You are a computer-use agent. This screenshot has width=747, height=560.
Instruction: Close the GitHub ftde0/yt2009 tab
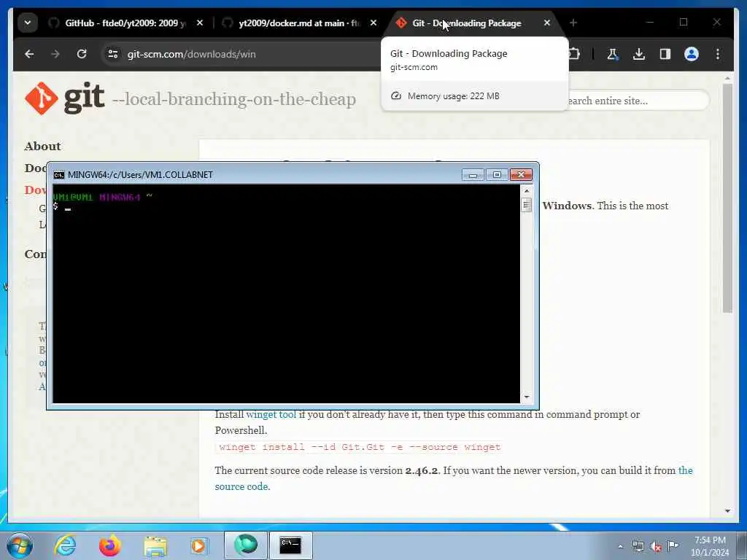pos(200,23)
